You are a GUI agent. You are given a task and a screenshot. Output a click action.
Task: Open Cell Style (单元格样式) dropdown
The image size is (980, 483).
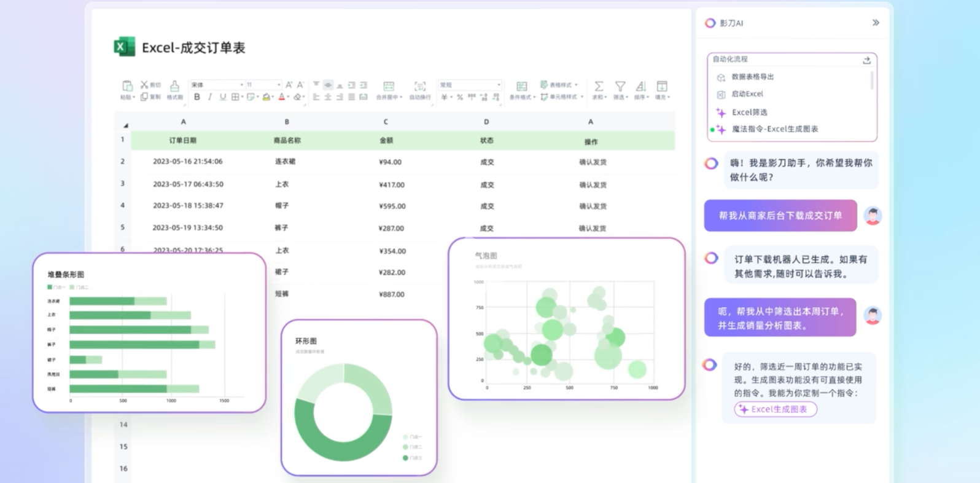[562, 96]
